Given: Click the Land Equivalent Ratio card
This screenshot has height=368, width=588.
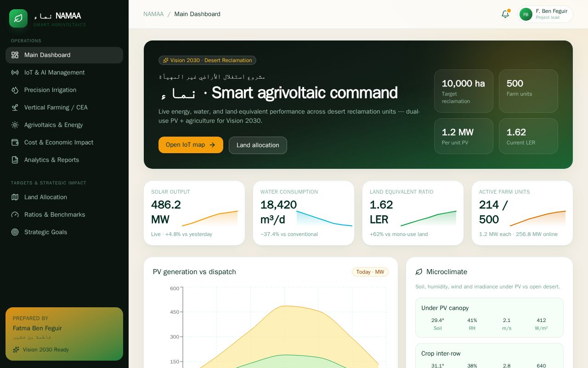Looking at the screenshot, I should pos(413,213).
